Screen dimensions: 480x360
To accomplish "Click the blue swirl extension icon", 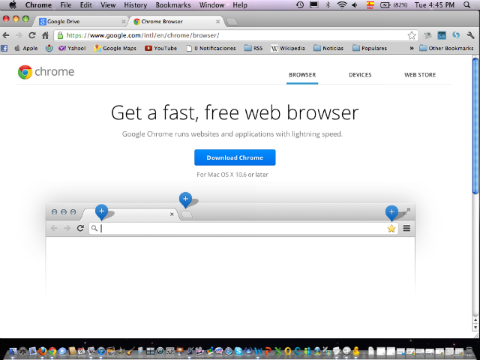I will pyautogui.click(x=456, y=35).
